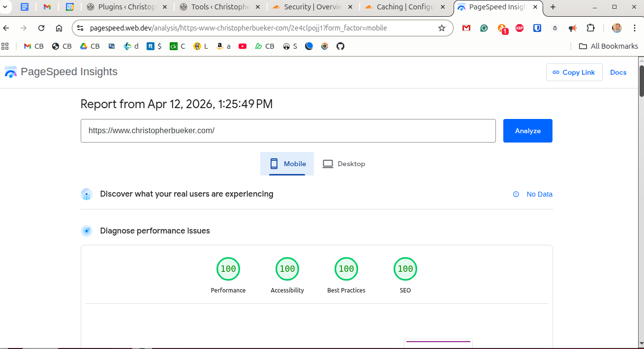Click the report timestamp heading text
Screen dimensions: 644x349
tap(177, 104)
